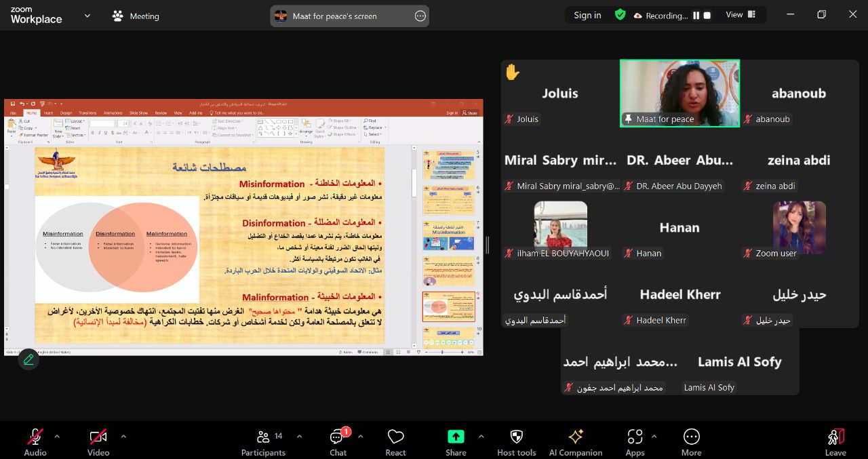The height and width of the screenshot is (459, 868).
Task: Click the Sign in button
Action: tap(587, 15)
